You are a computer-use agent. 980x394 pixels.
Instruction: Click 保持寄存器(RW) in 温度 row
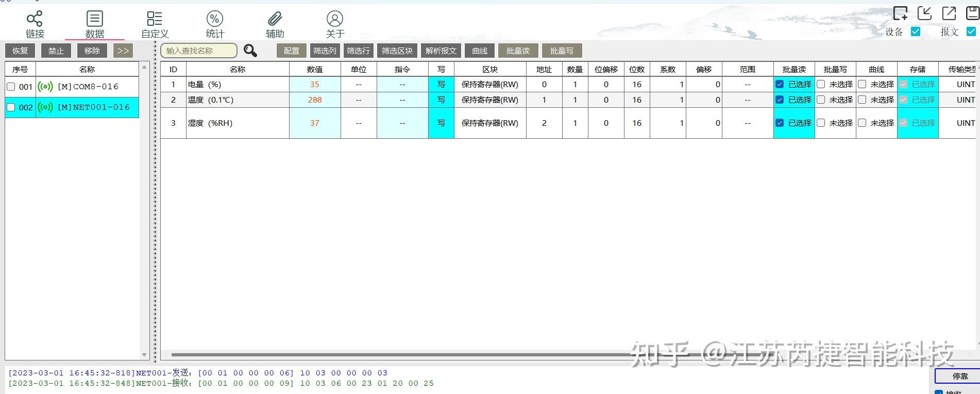pyautogui.click(x=490, y=100)
